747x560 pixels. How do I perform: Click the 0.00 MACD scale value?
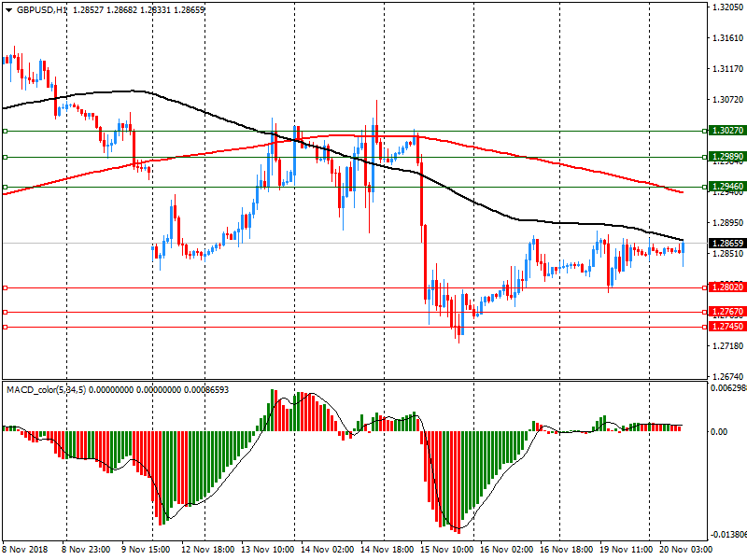[x=719, y=432]
